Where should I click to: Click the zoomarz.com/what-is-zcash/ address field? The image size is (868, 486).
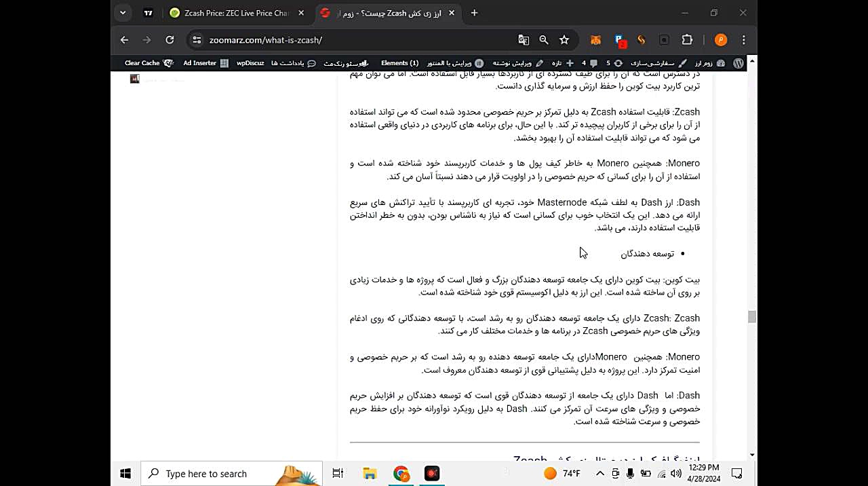point(266,40)
